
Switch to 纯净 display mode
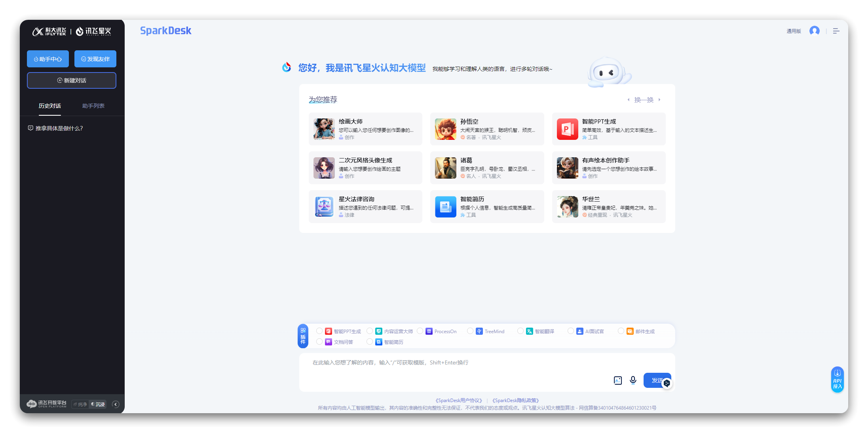coord(80,404)
